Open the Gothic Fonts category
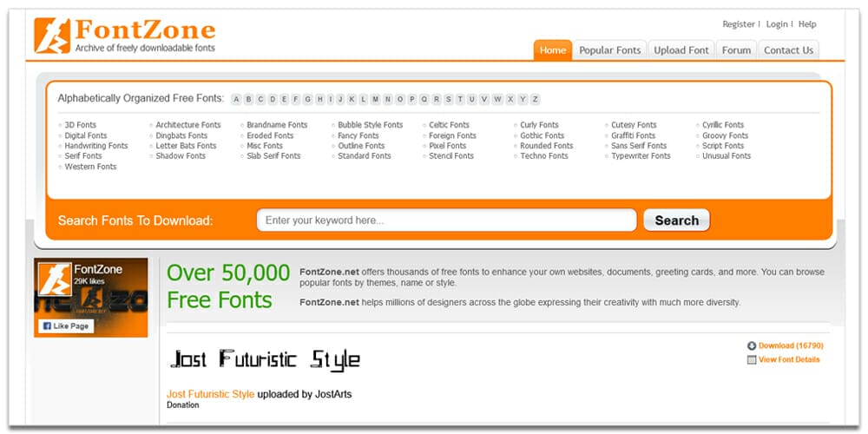 click(x=542, y=135)
